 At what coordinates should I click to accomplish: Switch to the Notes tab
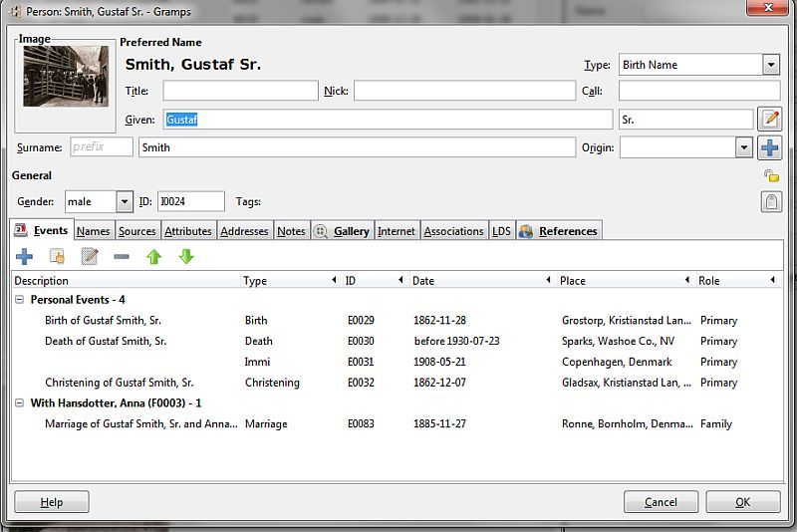[291, 231]
